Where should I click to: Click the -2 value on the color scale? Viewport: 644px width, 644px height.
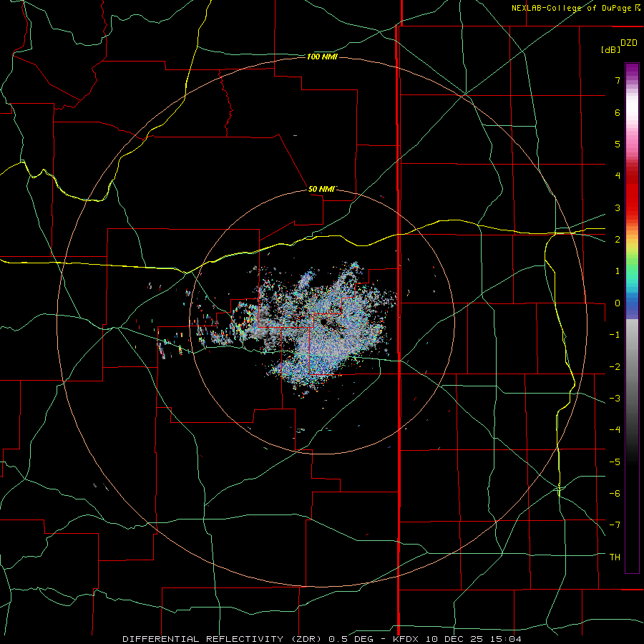click(615, 367)
